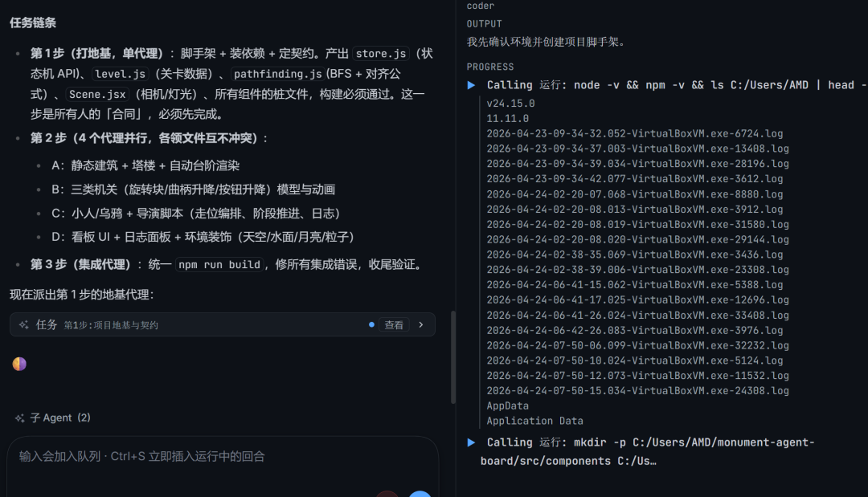This screenshot has height=497, width=868.
Task: Click the blue status dot on the task card
Action: click(x=371, y=325)
